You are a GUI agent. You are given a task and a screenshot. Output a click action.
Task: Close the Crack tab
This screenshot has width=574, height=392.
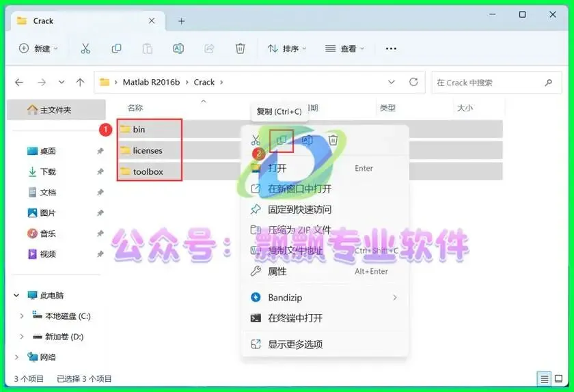tap(152, 21)
